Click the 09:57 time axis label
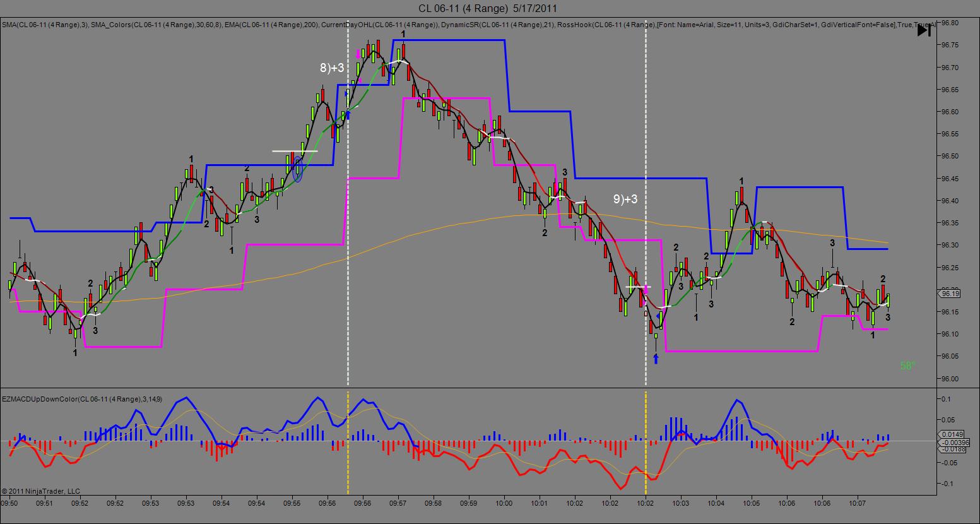Viewport: 980px width, 524px height. (398, 504)
